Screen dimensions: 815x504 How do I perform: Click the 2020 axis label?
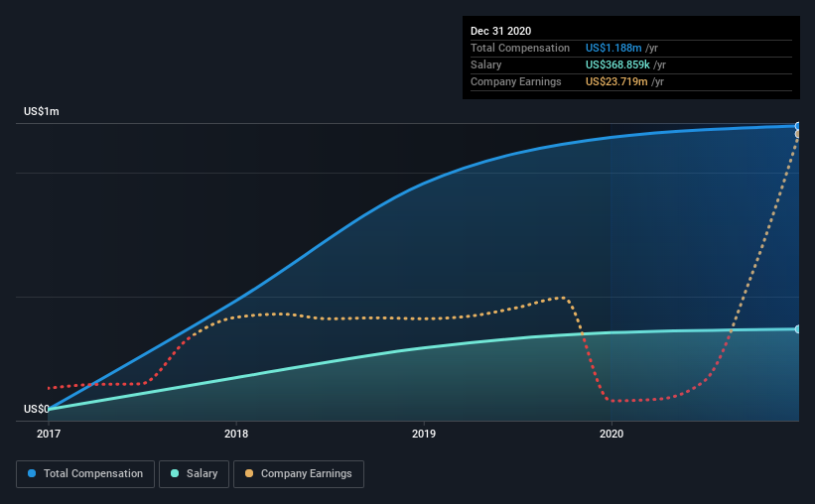point(611,434)
